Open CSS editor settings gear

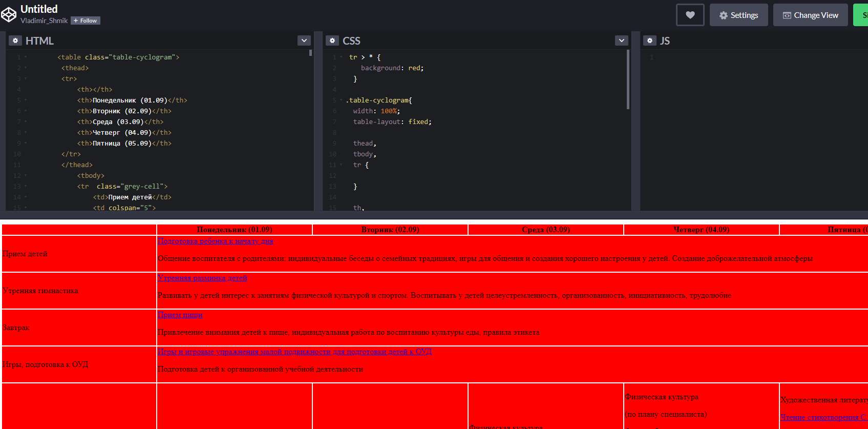[332, 40]
